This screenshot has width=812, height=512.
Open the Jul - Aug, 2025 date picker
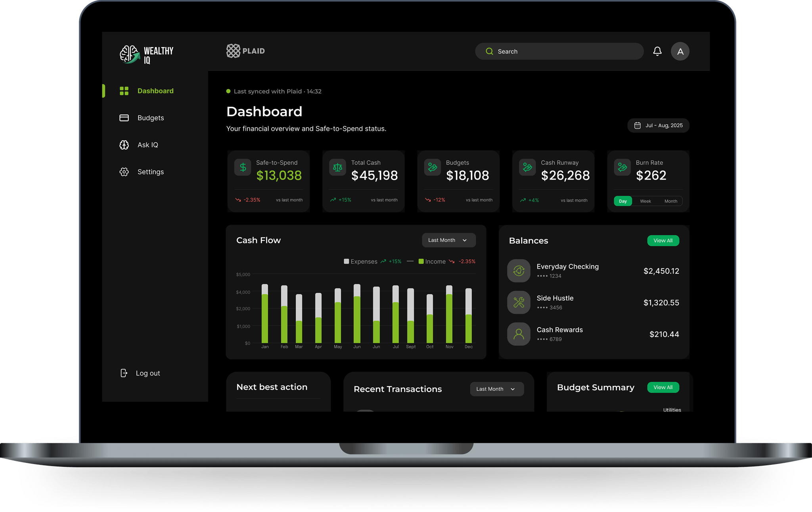point(658,126)
